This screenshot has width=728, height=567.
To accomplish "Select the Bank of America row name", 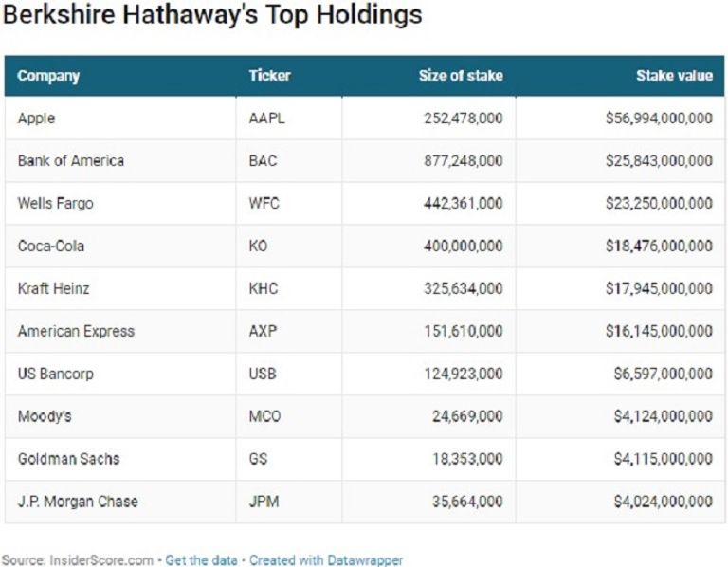I will (71, 161).
